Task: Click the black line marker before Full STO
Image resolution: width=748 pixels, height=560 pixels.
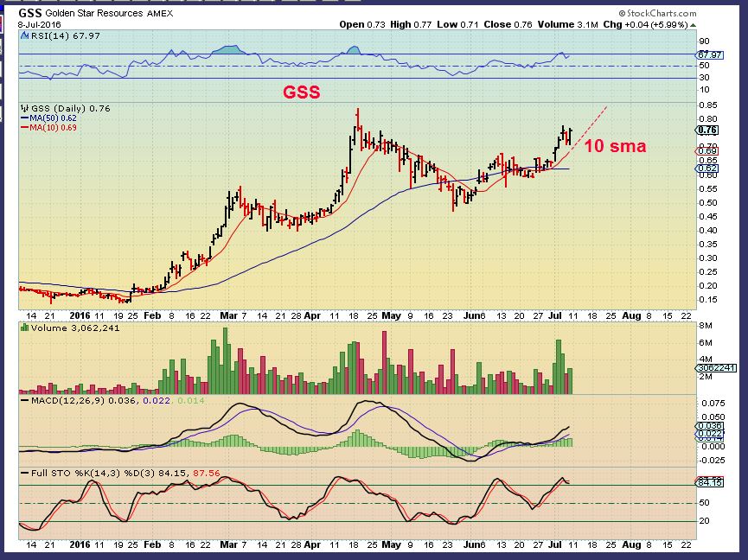Action: point(25,474)
